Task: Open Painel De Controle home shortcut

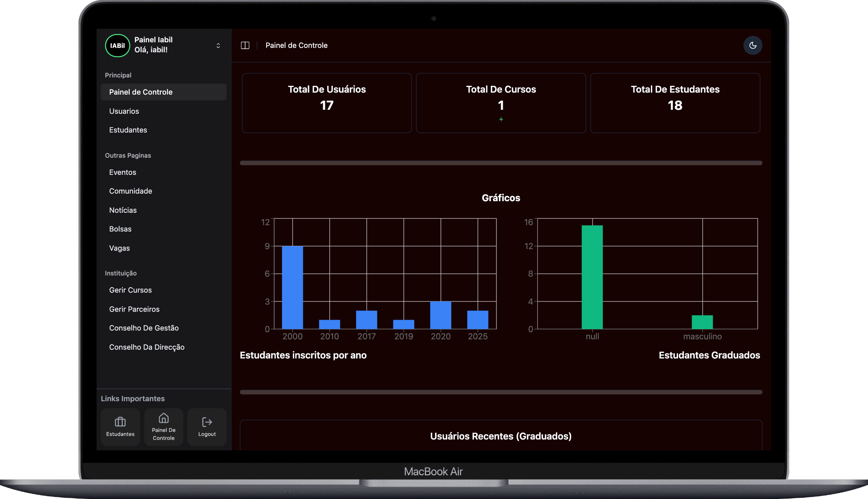Action: click(164, 427)
